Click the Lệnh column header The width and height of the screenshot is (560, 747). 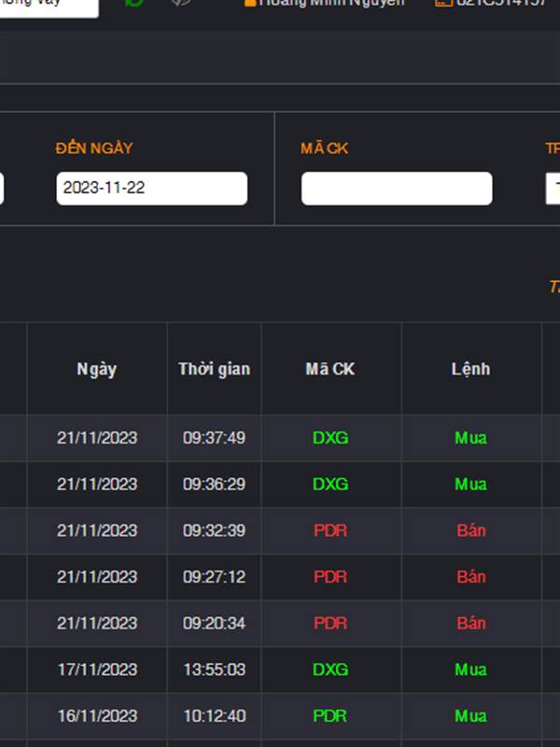point(470,369)
